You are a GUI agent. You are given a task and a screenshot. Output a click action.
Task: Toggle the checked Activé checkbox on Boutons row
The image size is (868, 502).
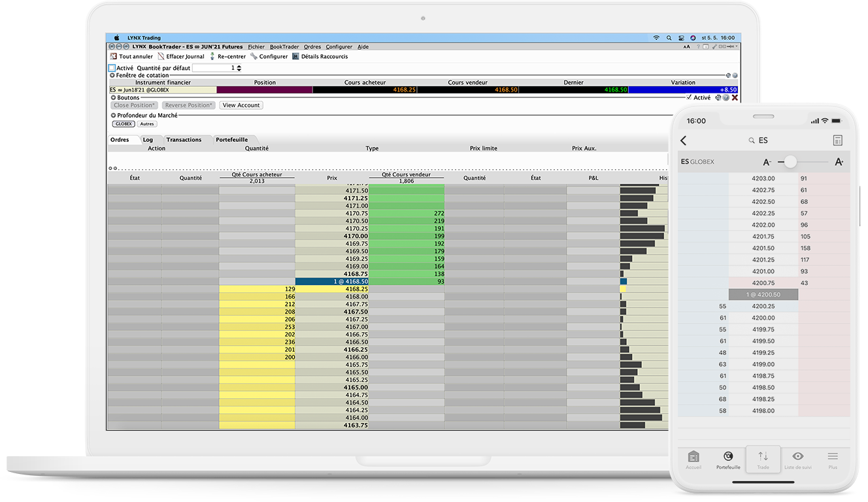690,97
